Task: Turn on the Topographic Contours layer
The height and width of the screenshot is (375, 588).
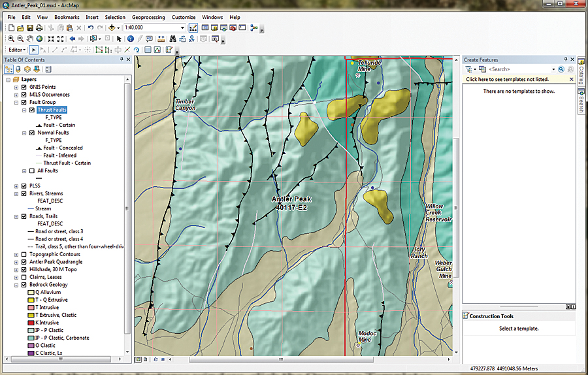Action: (24, 254)
